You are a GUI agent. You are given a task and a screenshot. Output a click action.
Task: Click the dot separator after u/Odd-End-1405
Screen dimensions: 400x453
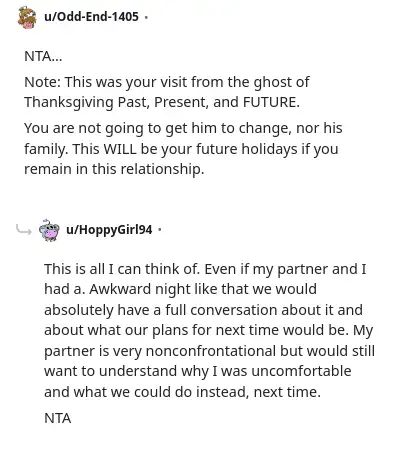point(146,17)
